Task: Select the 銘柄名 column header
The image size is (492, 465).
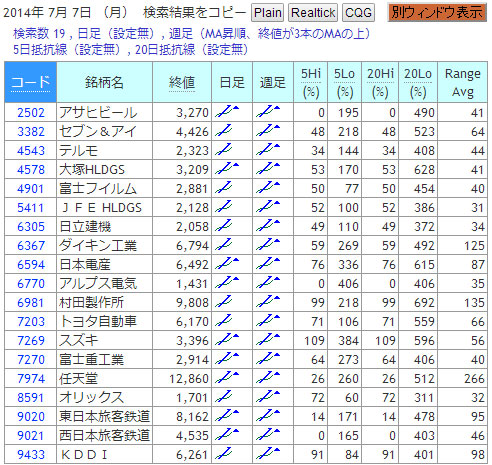Action: 104,82
